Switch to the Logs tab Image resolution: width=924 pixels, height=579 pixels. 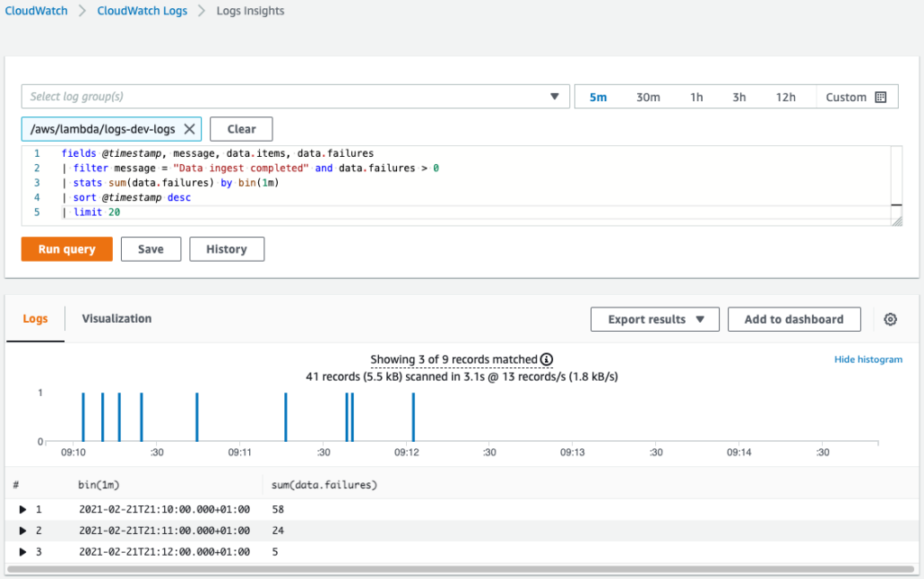(x=35, y=318)
